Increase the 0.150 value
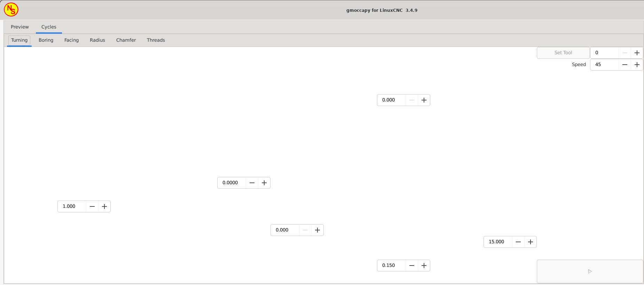 click(424, 266)
